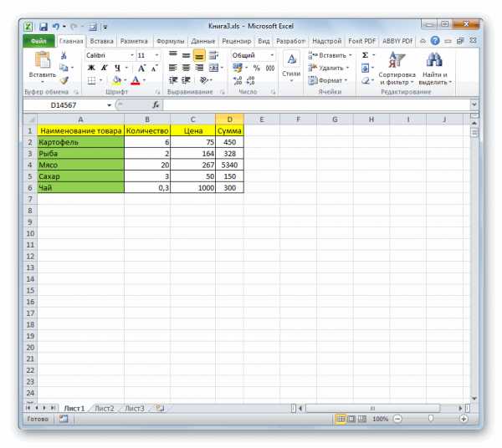Apply percent style format
Viewport: 502px width, 448px height.
(x=257, y=68)
